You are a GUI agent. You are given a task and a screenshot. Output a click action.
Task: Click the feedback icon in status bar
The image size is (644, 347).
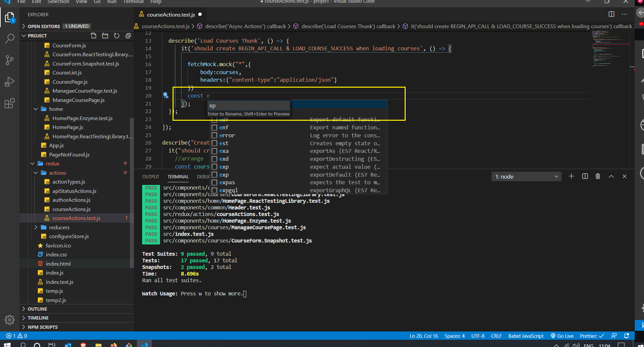(x=614, y=336)
